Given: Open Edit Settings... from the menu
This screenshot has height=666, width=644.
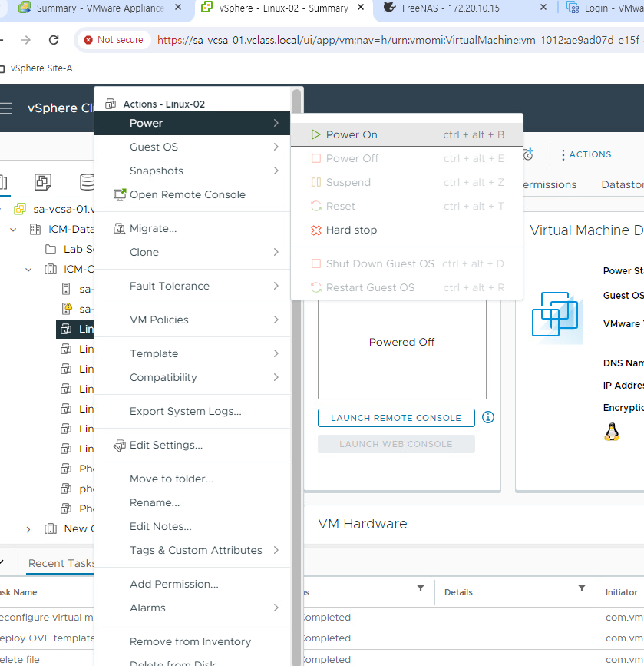Looking at the screenshot, I should pyautogui.click(x=193, y=445).
